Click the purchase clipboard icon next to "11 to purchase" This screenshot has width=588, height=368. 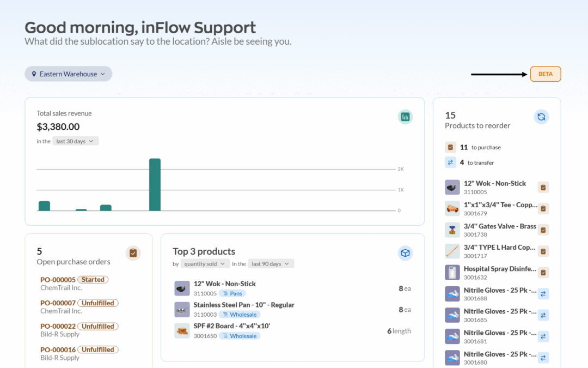pos(450,147)
